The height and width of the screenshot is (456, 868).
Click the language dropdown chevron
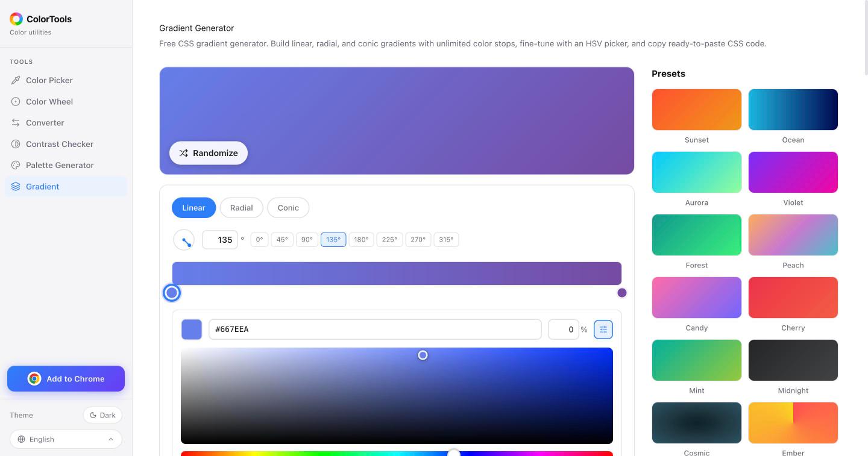(x=111, y=439)
